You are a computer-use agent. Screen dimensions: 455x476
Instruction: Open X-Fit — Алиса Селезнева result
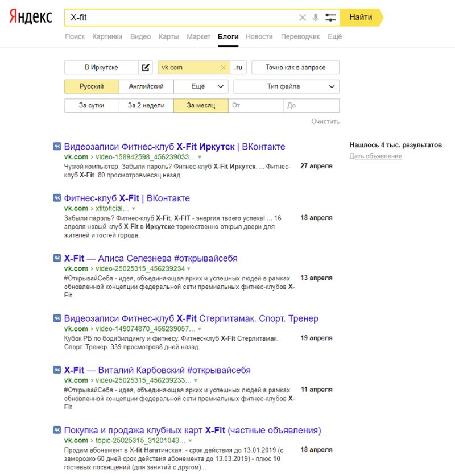pos(151,258)
